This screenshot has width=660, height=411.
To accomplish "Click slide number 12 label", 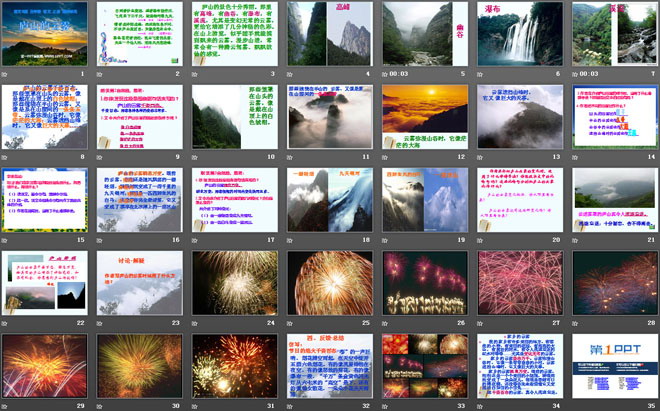I will [461, 157].
